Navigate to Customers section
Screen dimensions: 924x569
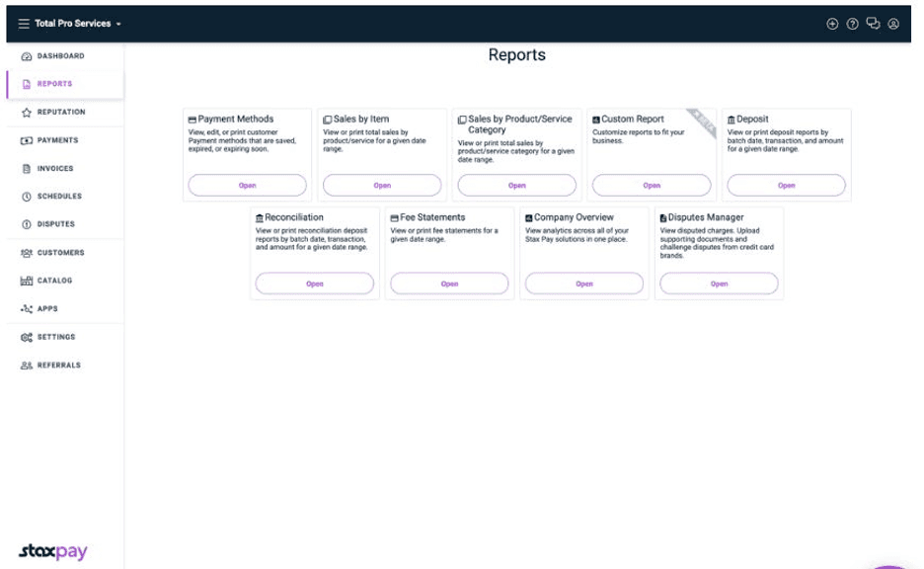(60, 253)
